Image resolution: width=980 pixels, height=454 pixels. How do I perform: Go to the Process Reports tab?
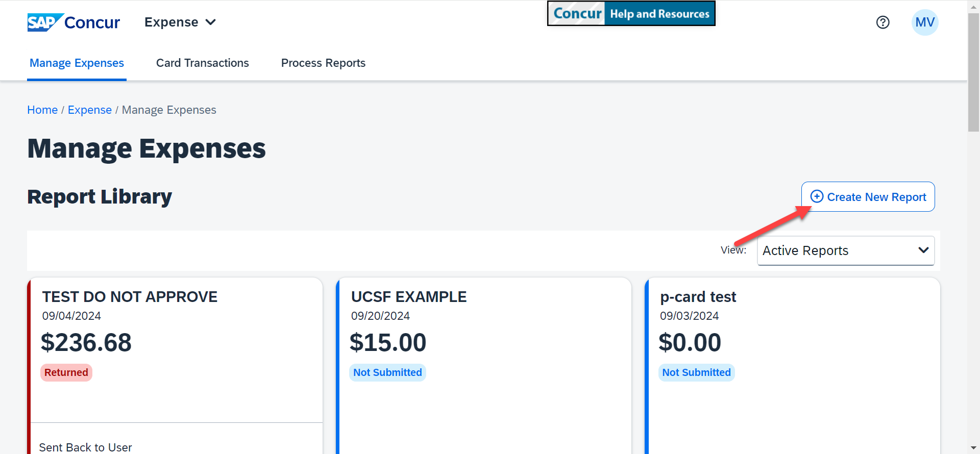[x=323, y=63]
